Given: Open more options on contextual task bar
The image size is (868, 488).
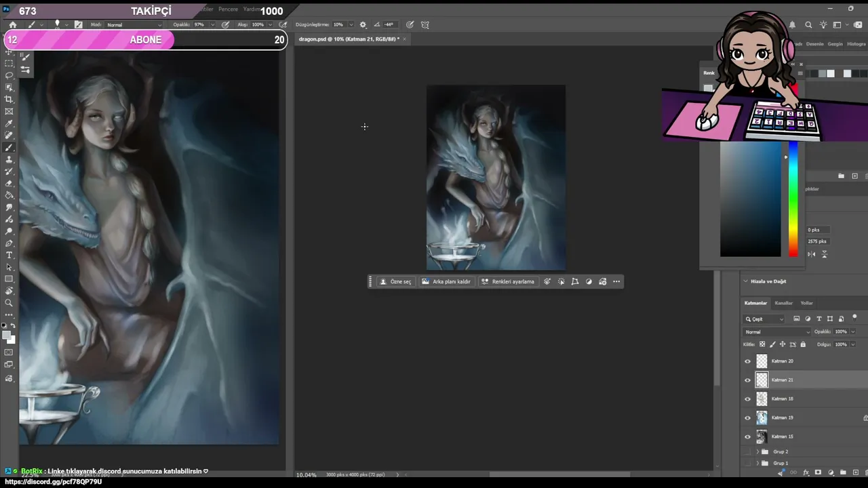Looking at the screenshot, I should (x=616, y=282).
